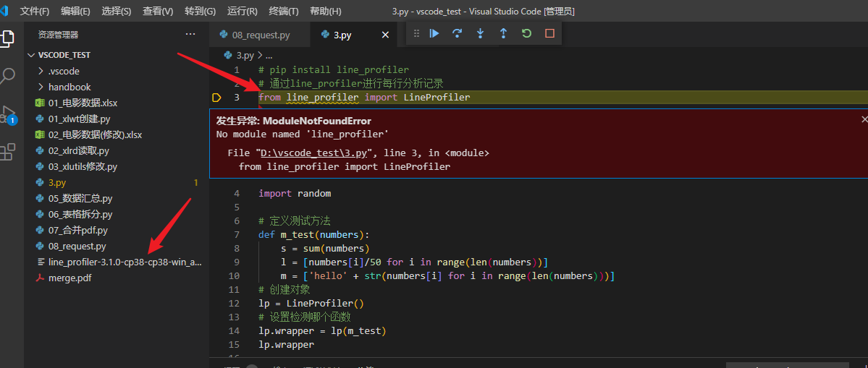Open Explorer more actions ellipsis menu
Image resolution: width=868 pixels, height=368 pixels.
[190, 34]
